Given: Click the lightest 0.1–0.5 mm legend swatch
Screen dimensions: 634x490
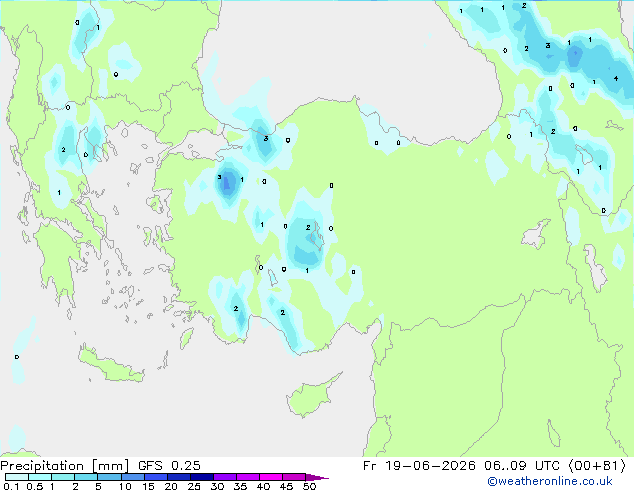Looking at the screenshot, I should (x=17, y=477).
